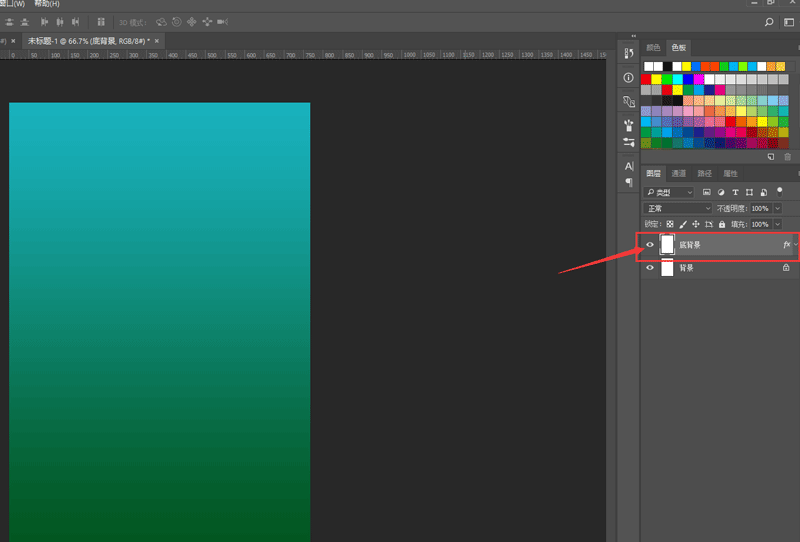Image resolution: width=800 pixels, height=542 pixels.
Task: Filter for smart objects icon
Action: 764,192
